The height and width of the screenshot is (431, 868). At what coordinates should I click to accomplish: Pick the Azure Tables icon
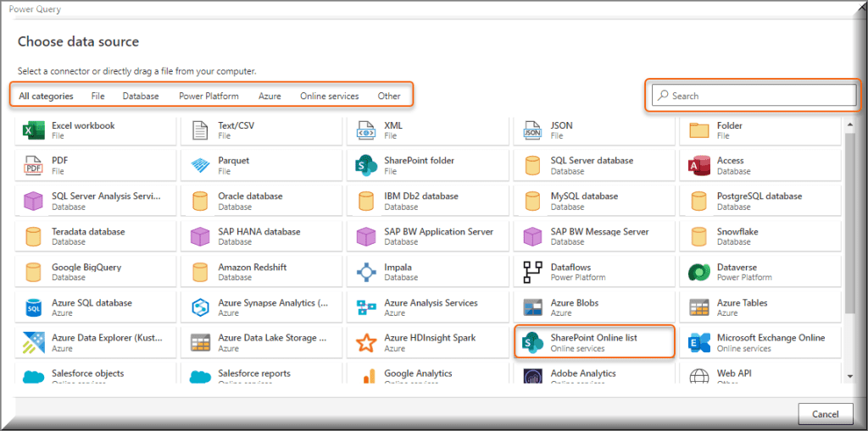[698, 308]
